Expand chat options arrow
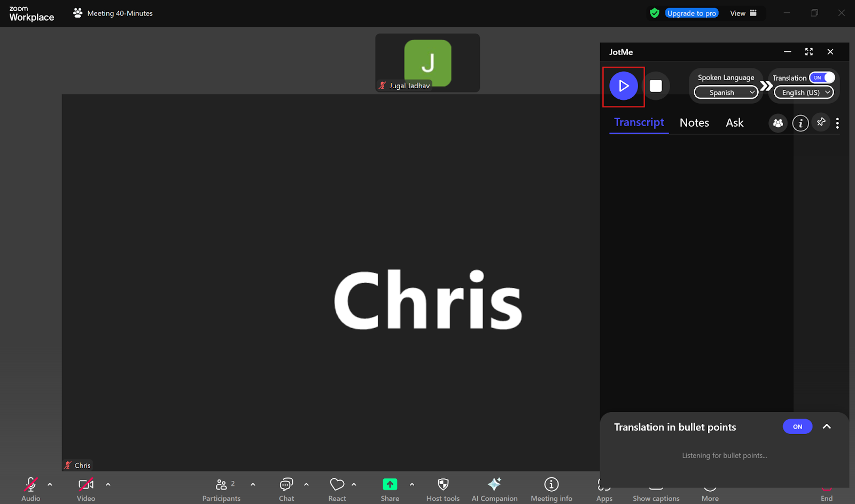Viewport: 855px width, 504px height. [x=306, y=485]
